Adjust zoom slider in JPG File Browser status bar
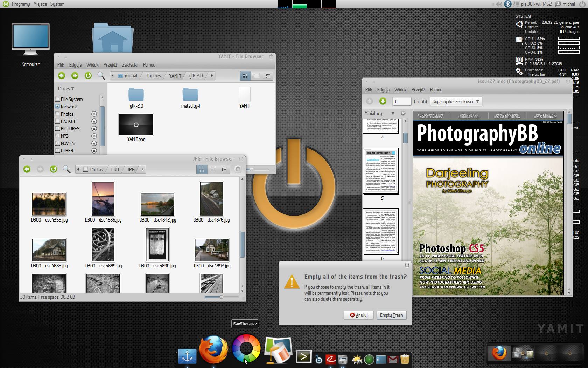Image resolution: width=588 pixels, height=368 pixels. tap(221, 297)
